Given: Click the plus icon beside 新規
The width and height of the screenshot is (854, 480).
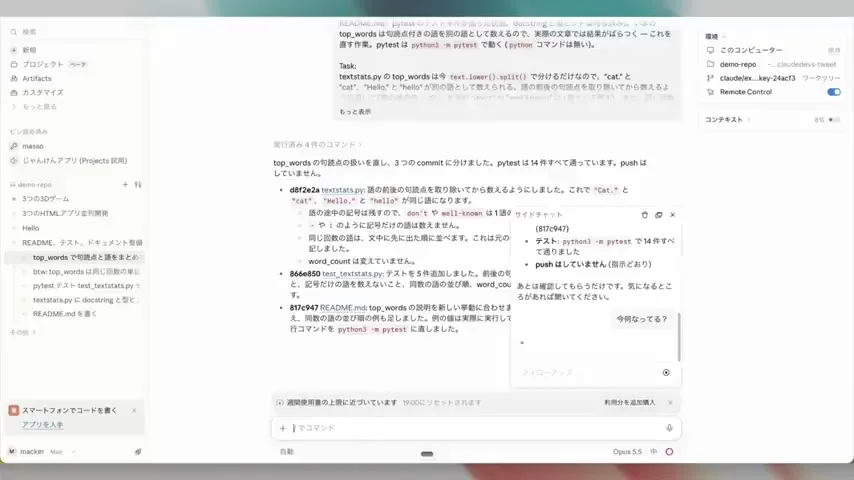Looking at the screenshot, I should pyautogui.click(x=14, y=50).
